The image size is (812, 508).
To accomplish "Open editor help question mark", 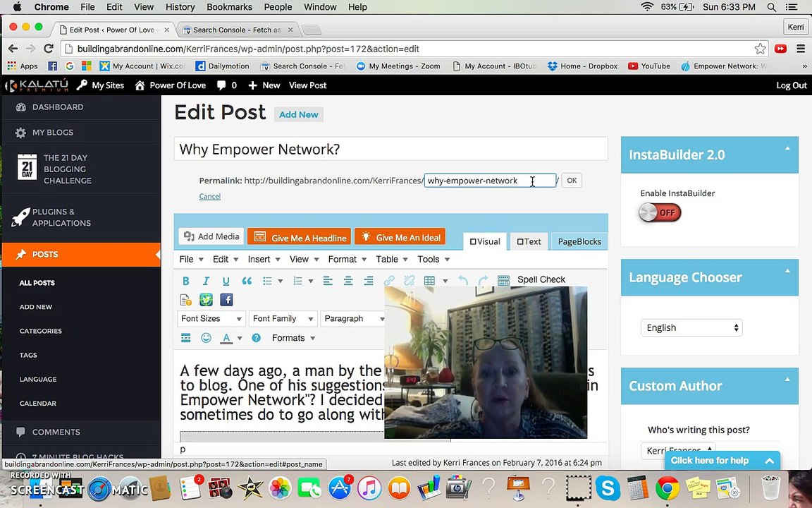I will [x=256, y=338].
